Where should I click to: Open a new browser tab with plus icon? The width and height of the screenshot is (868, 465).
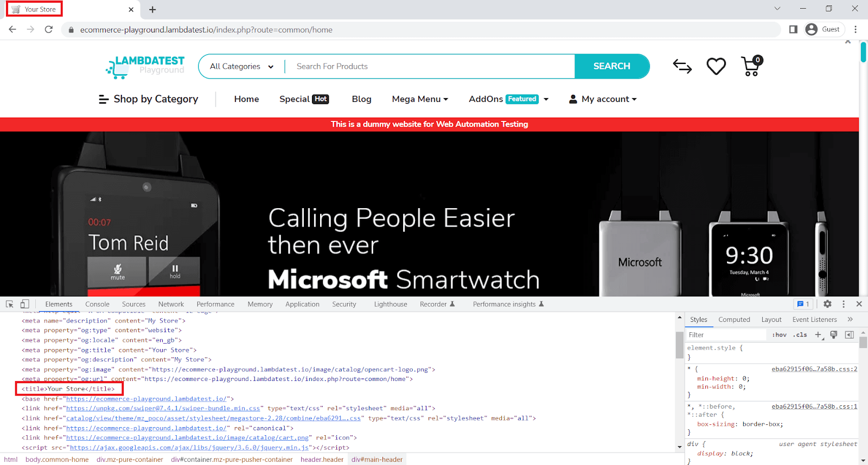(152, 9)
